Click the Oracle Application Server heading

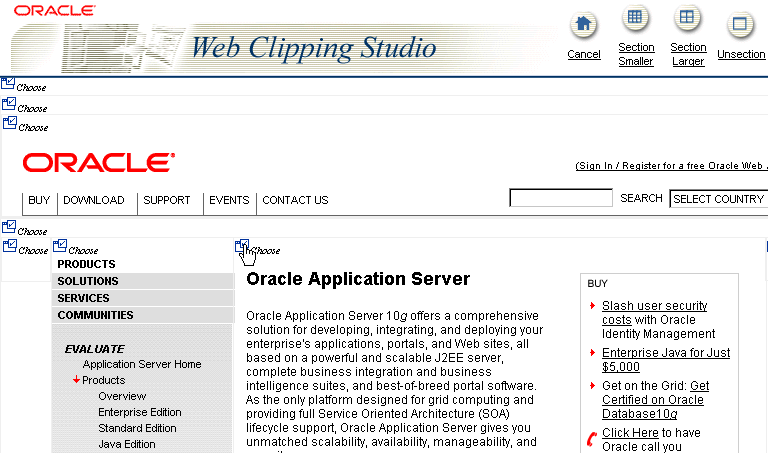click(x=358, y=279)
